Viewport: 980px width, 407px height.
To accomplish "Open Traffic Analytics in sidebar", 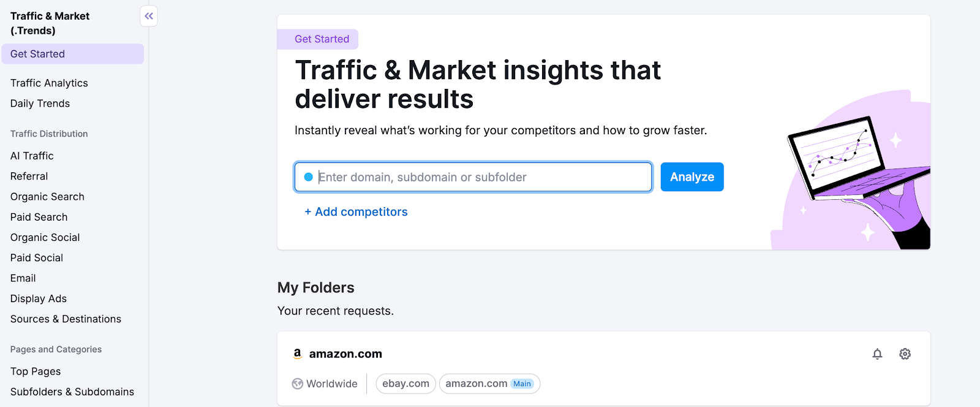I will (49, 83).
